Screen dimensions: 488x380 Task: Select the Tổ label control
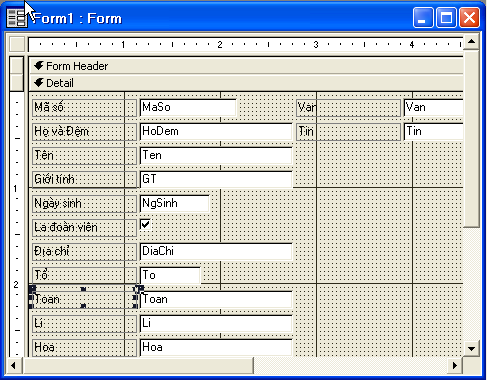point(84,275)
